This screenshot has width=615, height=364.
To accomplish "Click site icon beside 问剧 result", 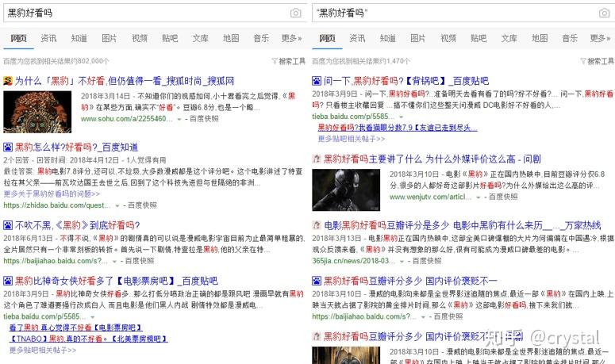I will click(317, 159).
